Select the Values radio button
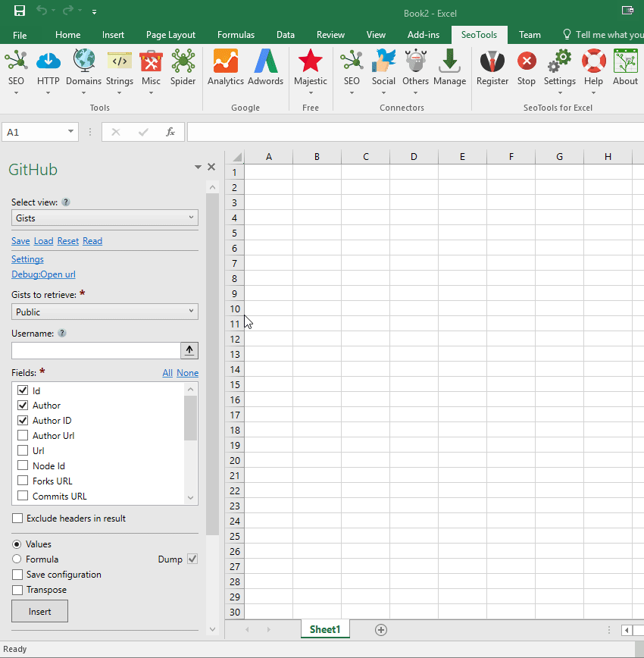644x658 pixels. [x=17, y=544]
